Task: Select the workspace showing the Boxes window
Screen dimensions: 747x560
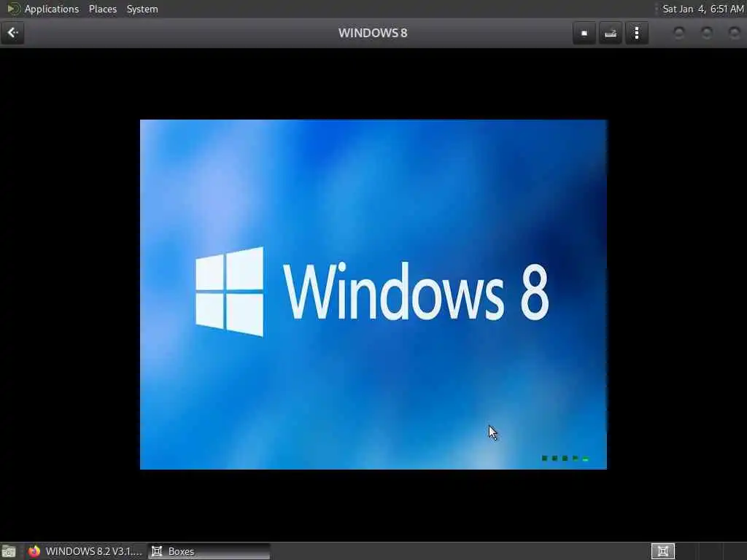Action: 662,551
